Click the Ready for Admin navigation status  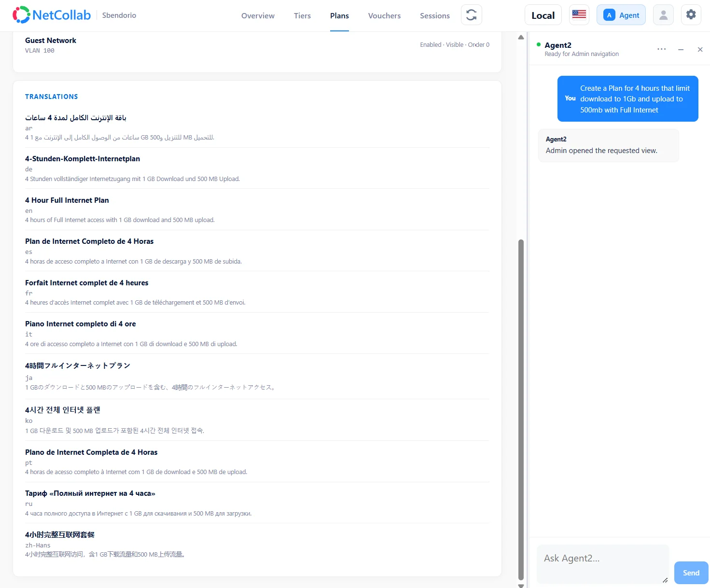point(582,54)
